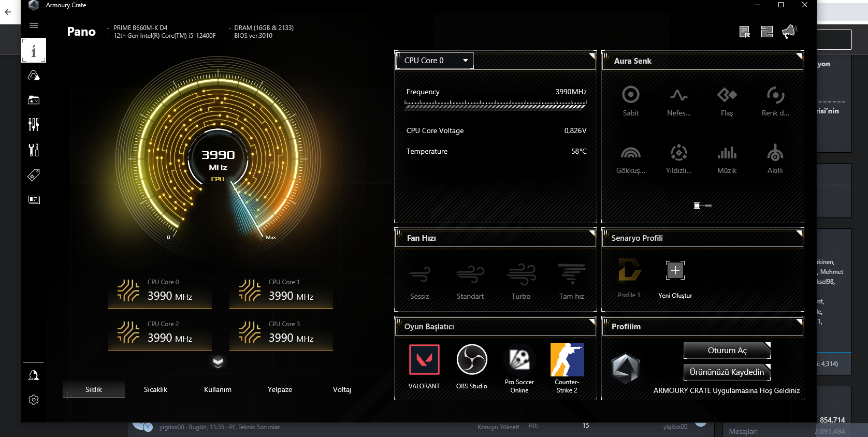Viewport: 868px width, 437px height.
Task: Open user center profile sidebar icon
Action: pos(34,375)
